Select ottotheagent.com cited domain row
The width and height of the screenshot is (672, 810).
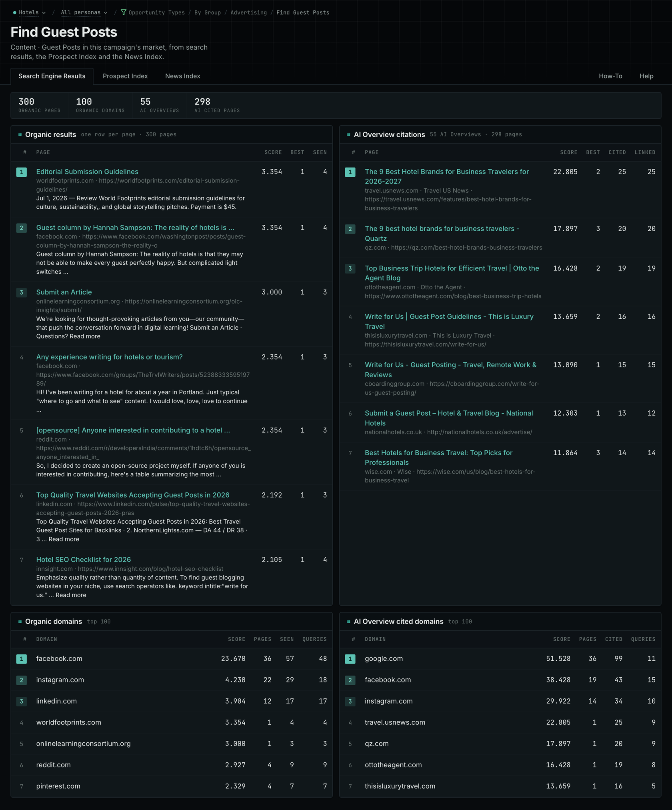(x=500, y=765)
